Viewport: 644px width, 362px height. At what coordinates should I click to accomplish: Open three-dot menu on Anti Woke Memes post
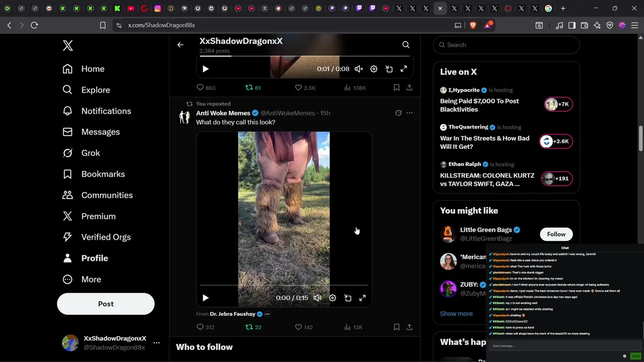point(410,113)
